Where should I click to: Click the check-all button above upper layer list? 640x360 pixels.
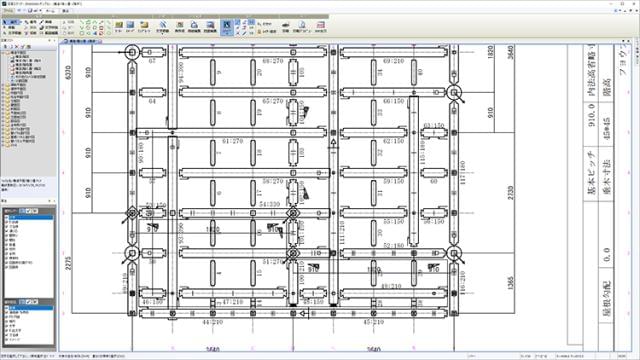29,211
